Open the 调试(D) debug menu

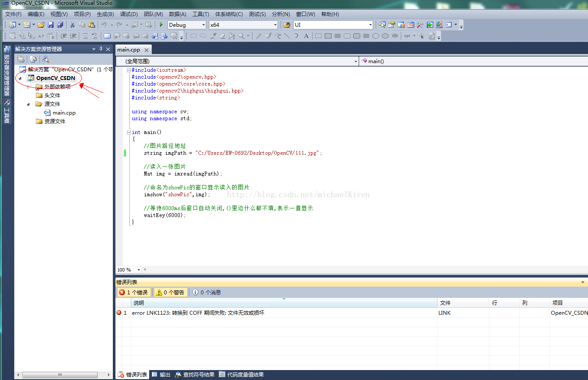129,14
